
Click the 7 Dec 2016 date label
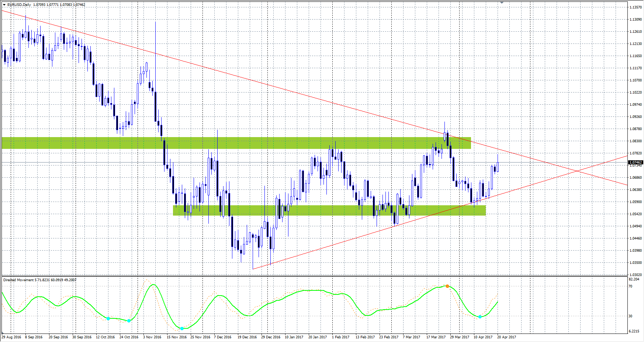(x=223, y=337)
